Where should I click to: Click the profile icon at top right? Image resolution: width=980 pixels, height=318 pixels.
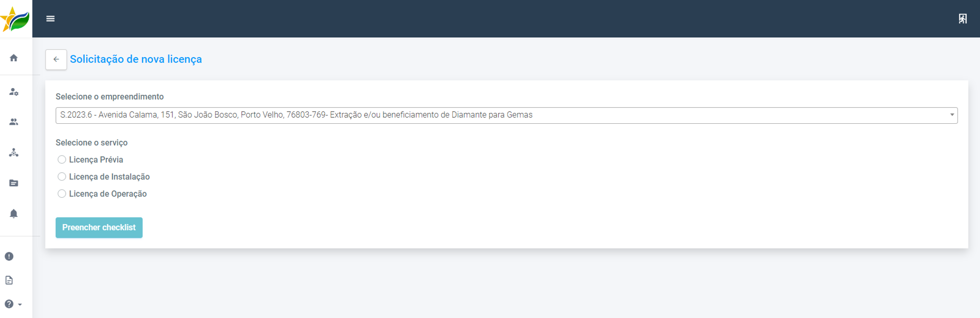tap(963, 19)
